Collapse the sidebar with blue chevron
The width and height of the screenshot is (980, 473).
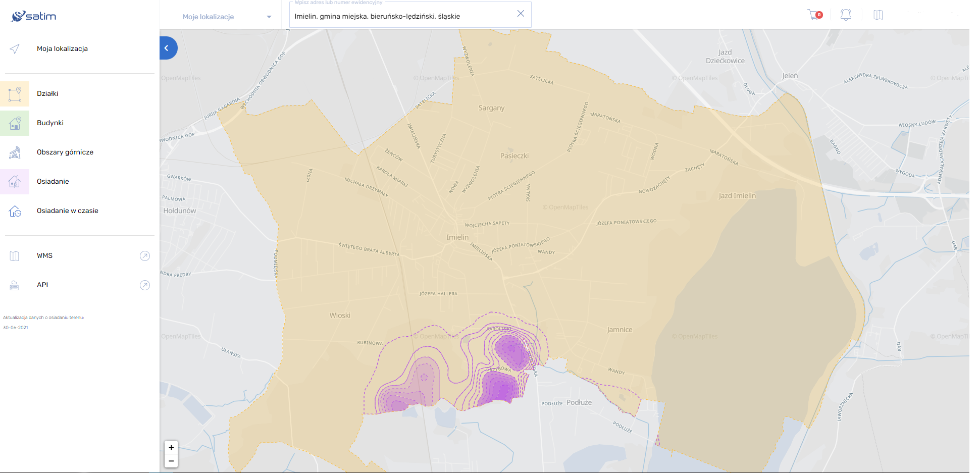tap(168, 48)
